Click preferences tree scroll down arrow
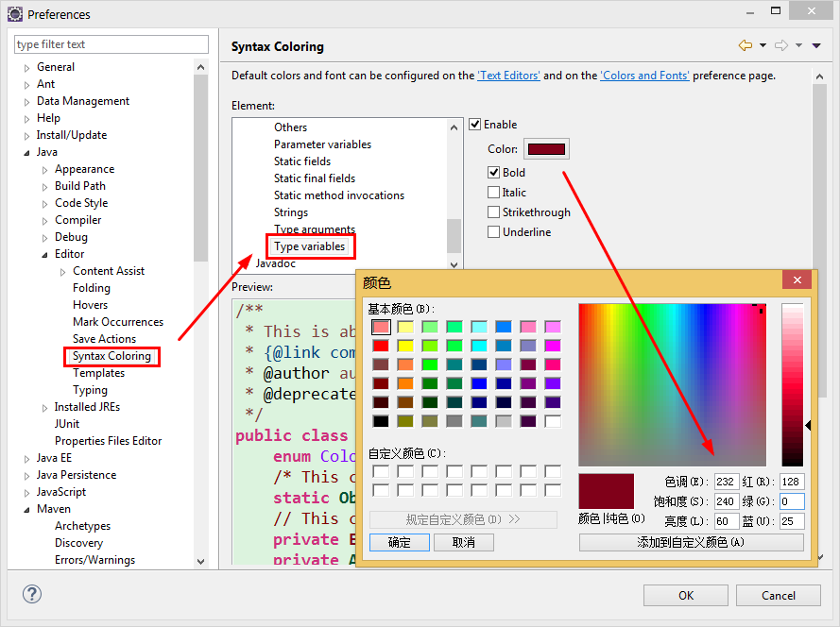 tap(201, 561)
